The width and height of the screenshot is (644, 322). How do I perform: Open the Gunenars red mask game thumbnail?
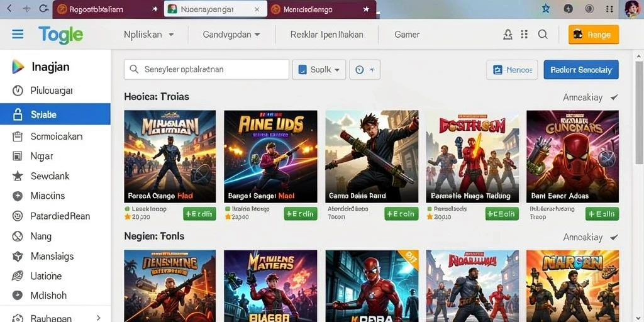click(572, 157)
